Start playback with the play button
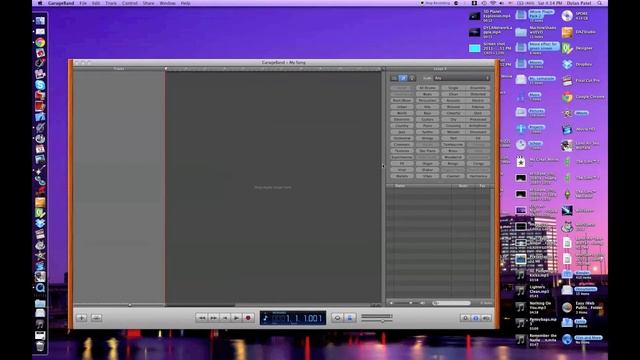The height and width of the screenshot is (360, 640). [x=236, y=318]
